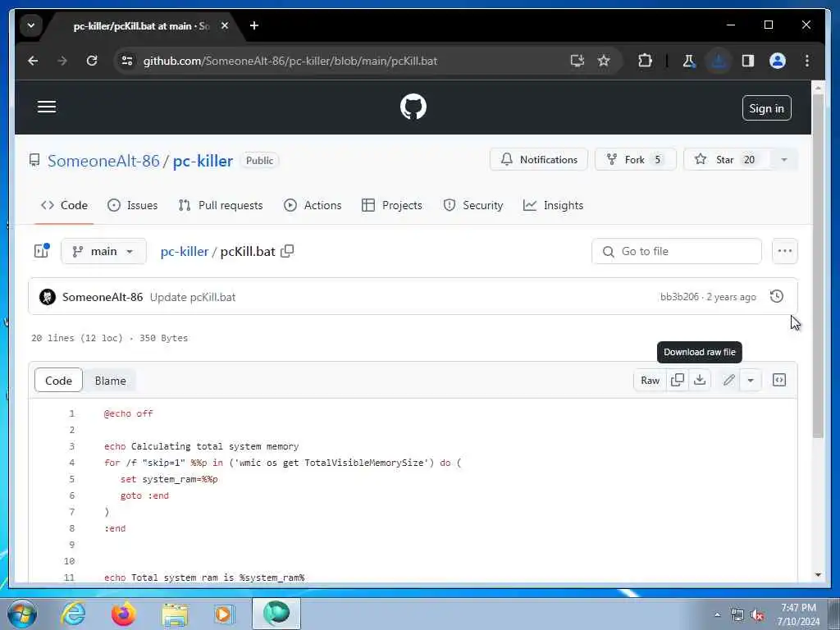Viewport: 840px width, 630px height.
Task: Open the browser profile avatar
Action: click(x=778, y=61)
